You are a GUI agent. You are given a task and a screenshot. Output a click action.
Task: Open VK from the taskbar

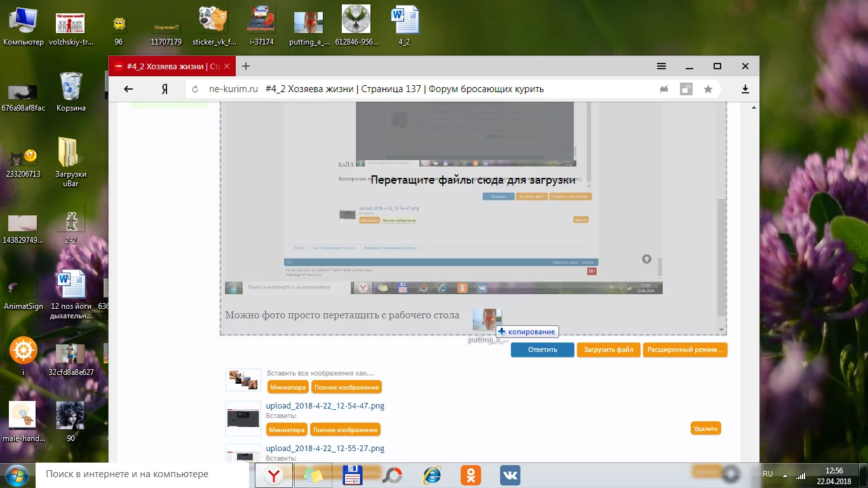510,475
